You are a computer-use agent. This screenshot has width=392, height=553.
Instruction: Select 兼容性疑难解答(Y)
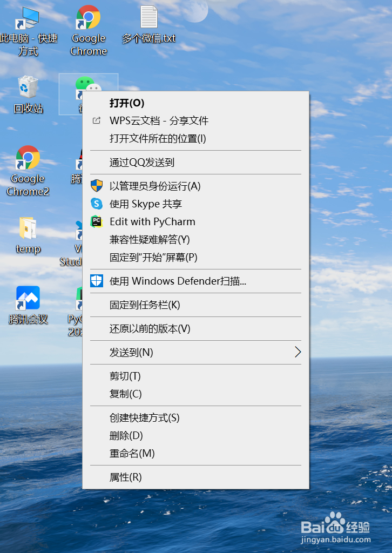[x=195, y=239]
